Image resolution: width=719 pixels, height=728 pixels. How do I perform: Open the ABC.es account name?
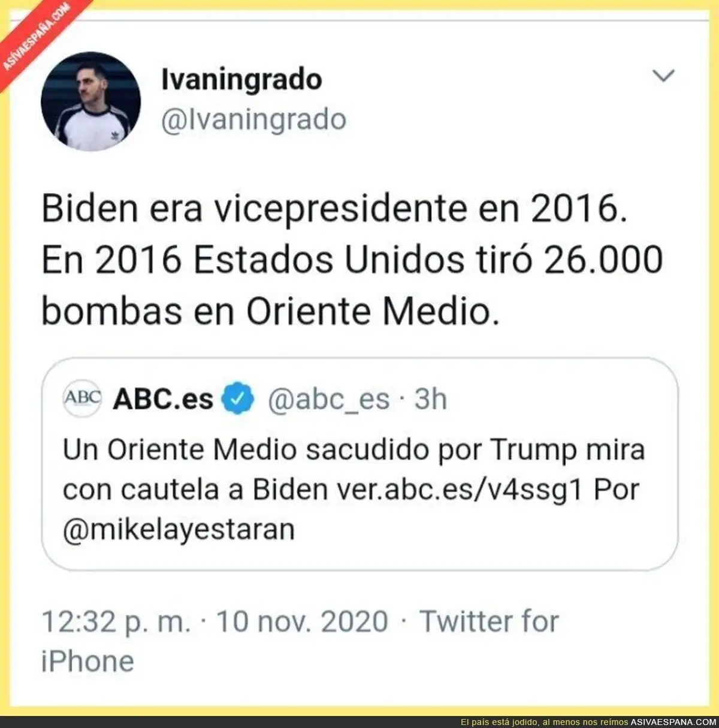coord(163,398)
